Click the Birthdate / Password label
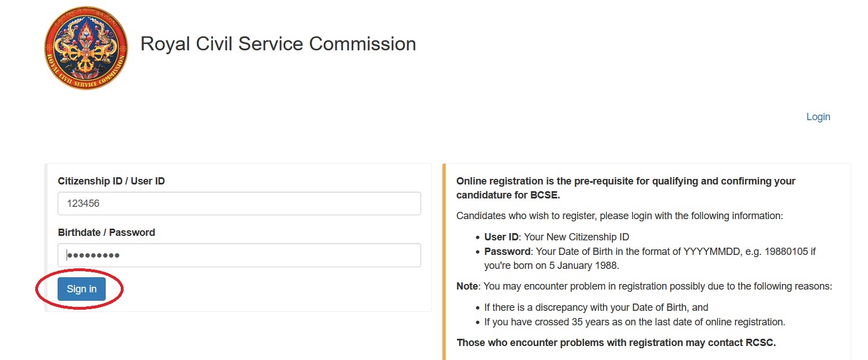Viewport: 868px width, 360px height. click(x=106, y=233)
